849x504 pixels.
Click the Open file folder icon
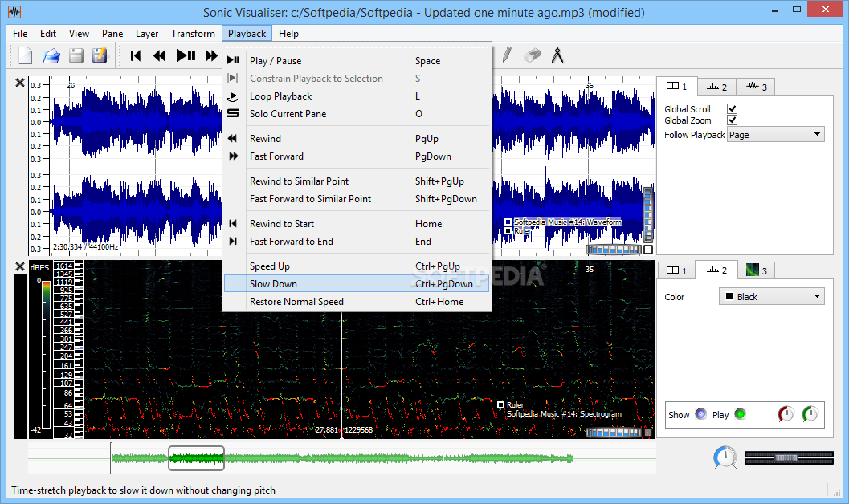click(x=51, y=55)
